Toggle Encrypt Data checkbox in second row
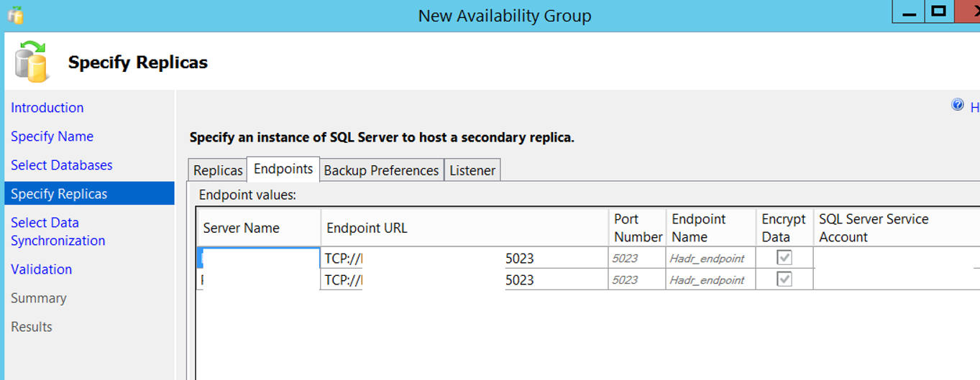This screenshot has width=980, height=380. click(x=784, y=279)
